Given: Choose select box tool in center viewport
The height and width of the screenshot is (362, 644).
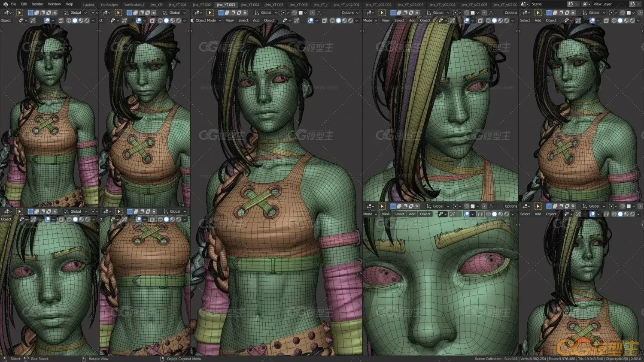Looking at the screenshot, I should click(x=210, y=12).
